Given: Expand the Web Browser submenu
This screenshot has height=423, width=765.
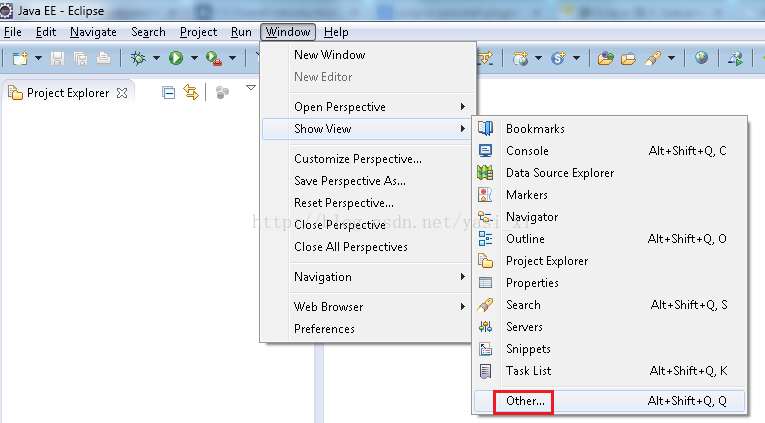Looking at the screenshot, I should 368,307.
